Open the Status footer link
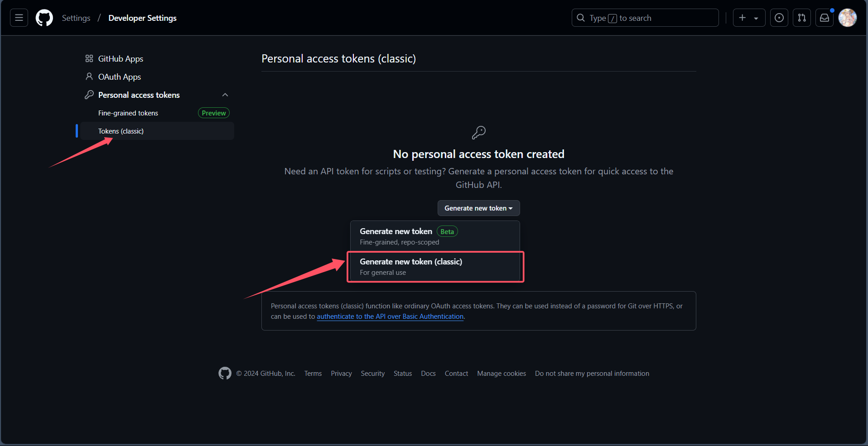This screenshot has height=446, width=868. point(403,374)
